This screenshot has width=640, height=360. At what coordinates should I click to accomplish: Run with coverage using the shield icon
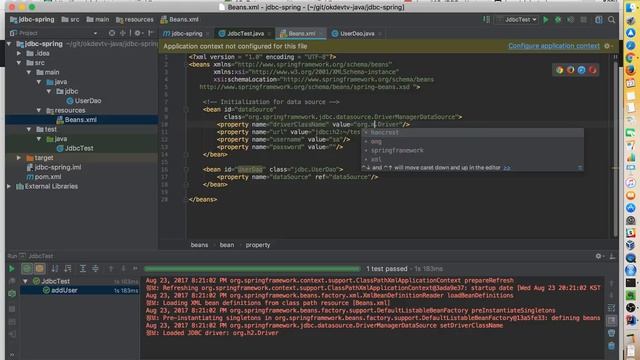(x=571, y=20)
